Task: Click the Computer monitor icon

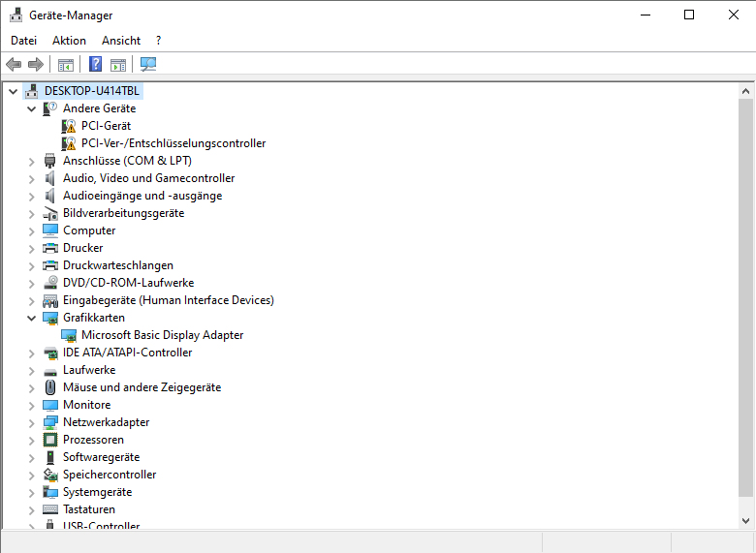Action: pyautogui.click(x=50, y=230)
